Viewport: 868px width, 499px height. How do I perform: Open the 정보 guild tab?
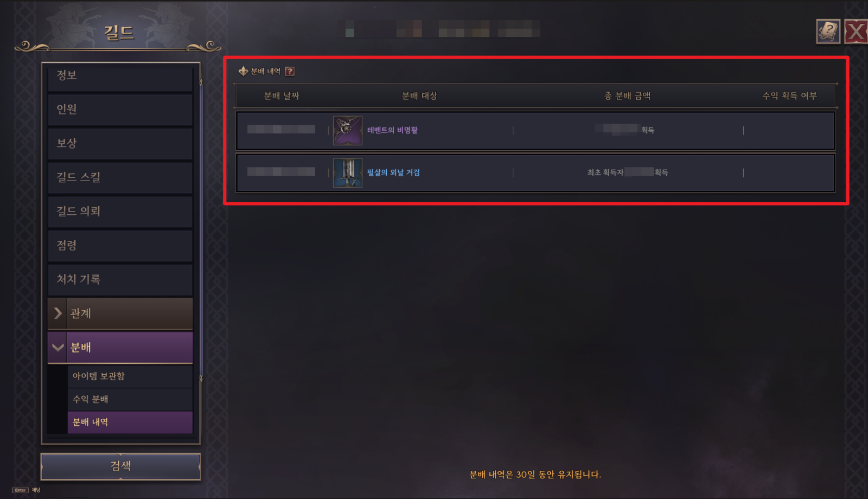[x=120, y=77]
